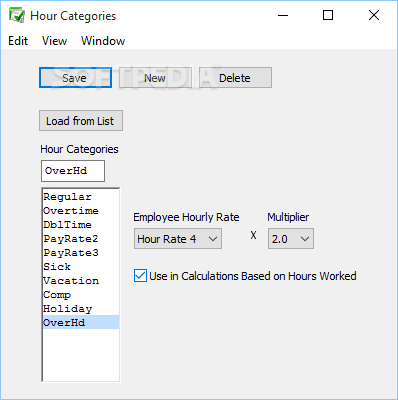
Task: Maximize the Hour Categories window
Action: 328,15
